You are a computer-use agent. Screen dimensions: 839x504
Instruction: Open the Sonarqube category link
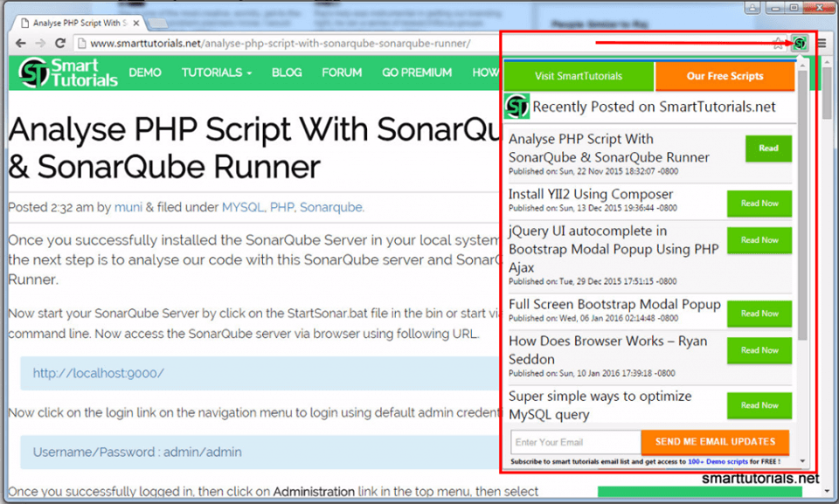pos(331,207)
